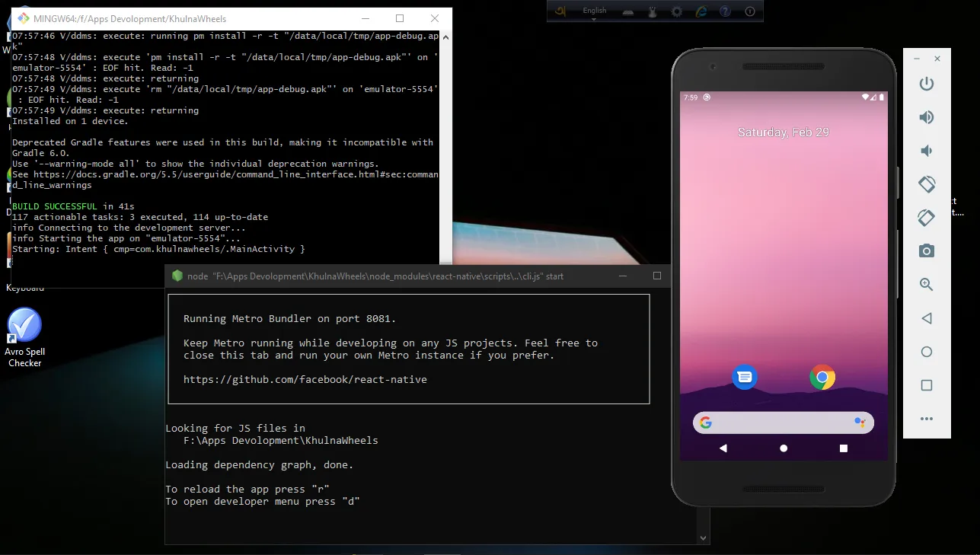Maximize the node Metro Bundler window
980x555 pixels.
click(x=656, y=276)
